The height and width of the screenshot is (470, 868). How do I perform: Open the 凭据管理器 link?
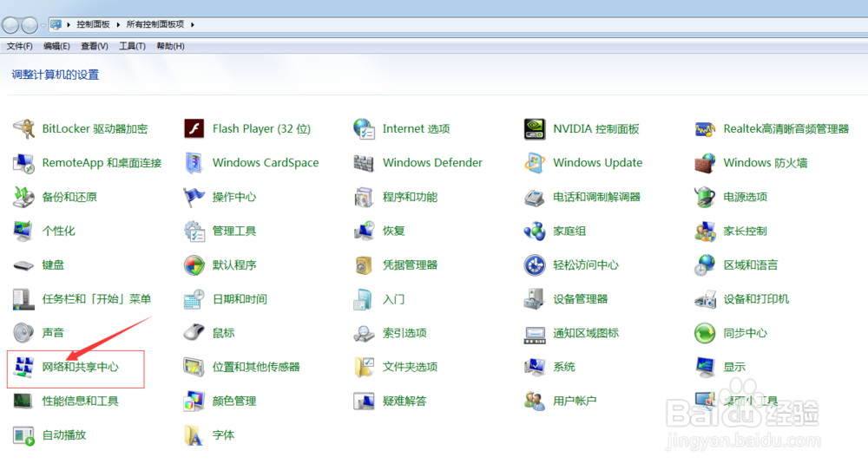411,265
